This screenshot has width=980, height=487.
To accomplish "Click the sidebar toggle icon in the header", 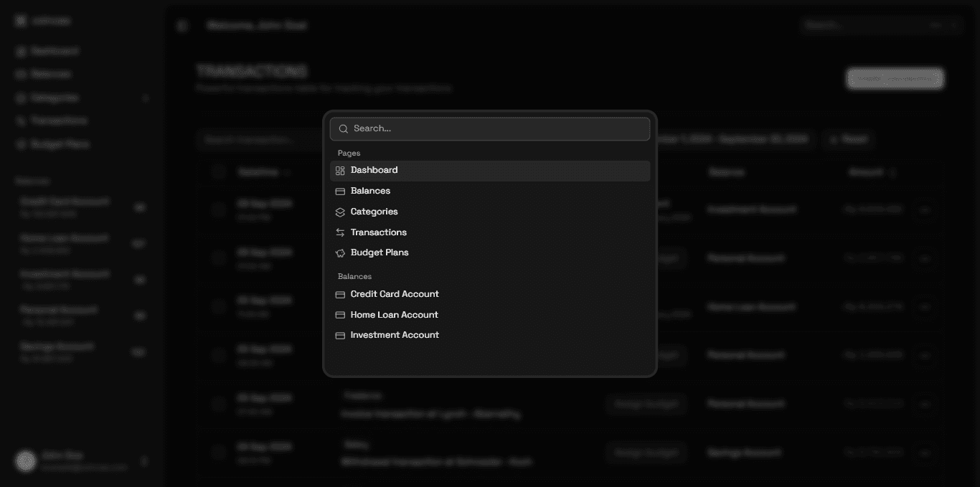I will pyautogui.click(x=182, y=24).
